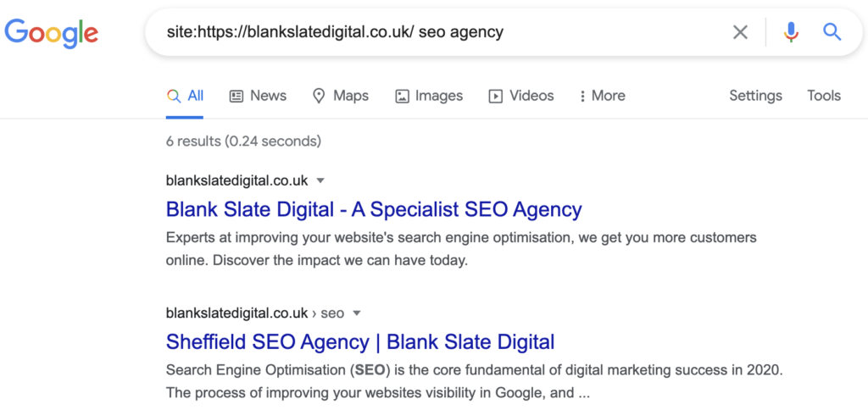Image resolution: width=868 pixels, height=410 pixels.
Task: Switch to the All results tab
Action: point(185,97)
